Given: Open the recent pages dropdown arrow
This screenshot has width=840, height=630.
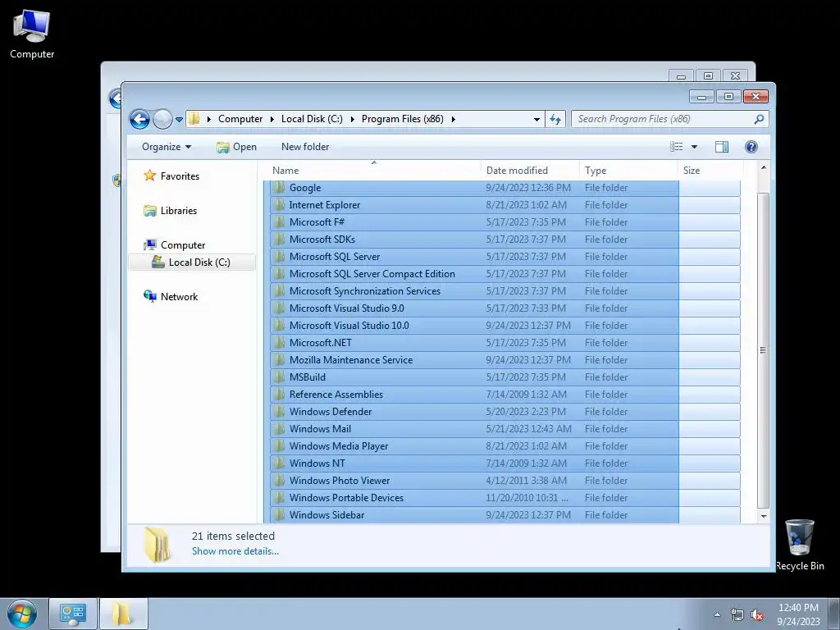Looking at the screenshot, I should pyautogui.click(x=180, y=120).
